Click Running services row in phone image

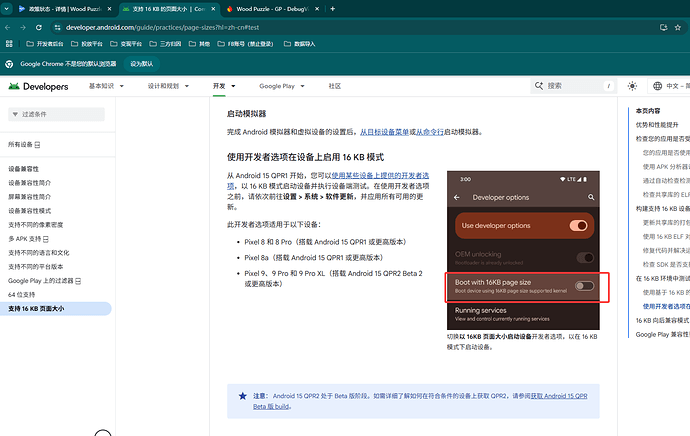click(x=523, y=315)
